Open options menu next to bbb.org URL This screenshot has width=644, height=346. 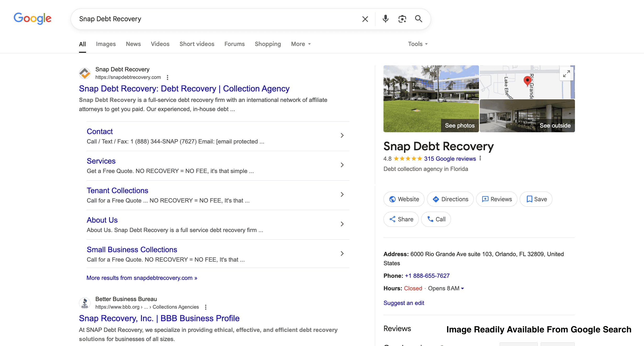206,307
